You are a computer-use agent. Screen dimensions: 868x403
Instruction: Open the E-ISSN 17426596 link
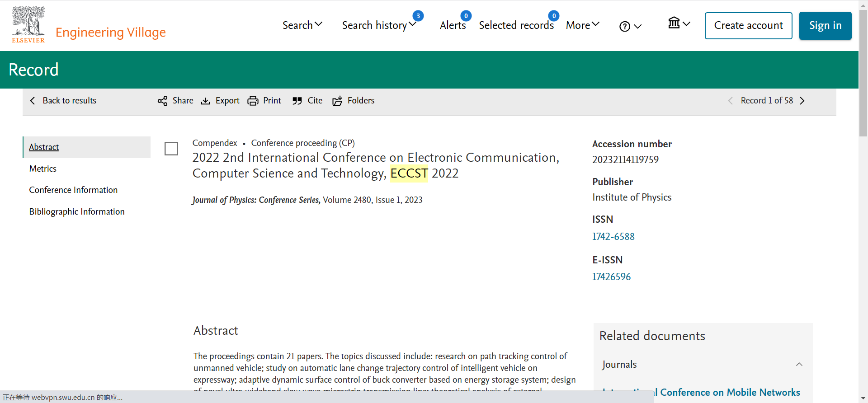pyautogui.click(x=611, y=277)
